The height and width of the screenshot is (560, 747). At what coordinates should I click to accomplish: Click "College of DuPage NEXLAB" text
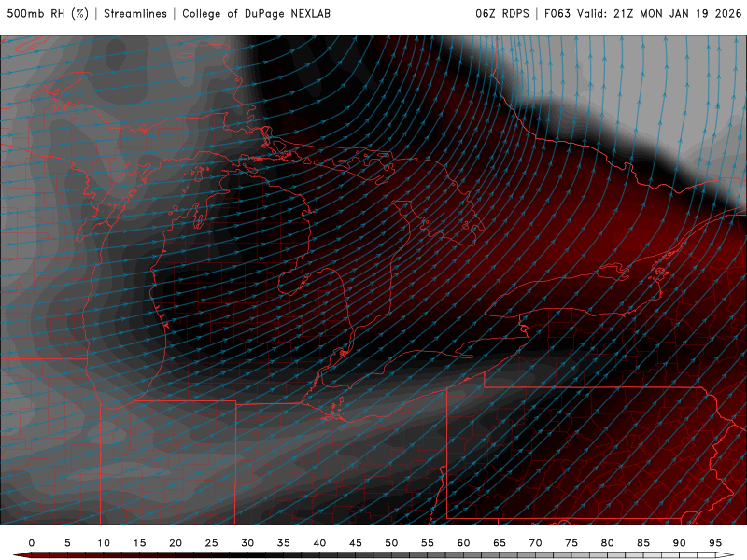[x=256, y=14]
